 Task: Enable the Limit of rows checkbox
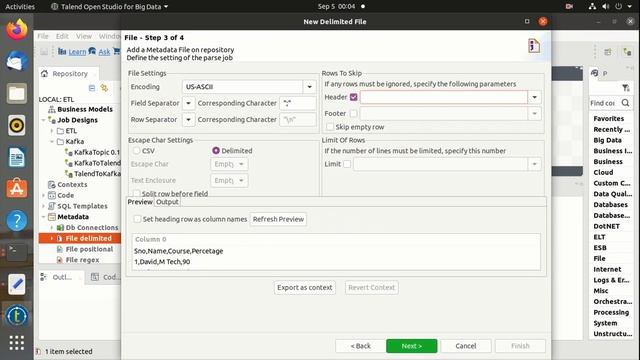(x=347, y=164)
